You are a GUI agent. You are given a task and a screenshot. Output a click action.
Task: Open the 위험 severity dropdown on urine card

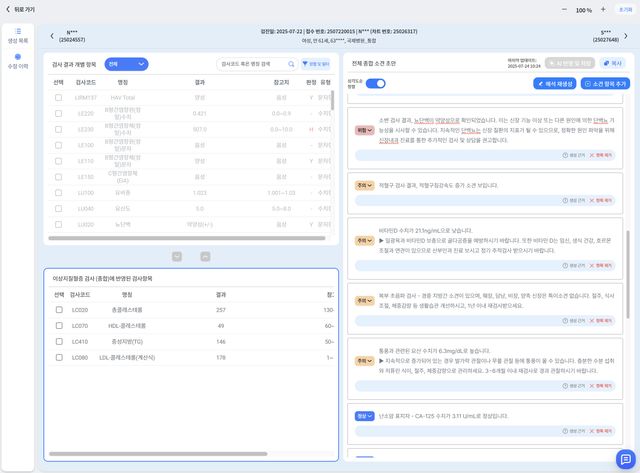pos(364,130)
